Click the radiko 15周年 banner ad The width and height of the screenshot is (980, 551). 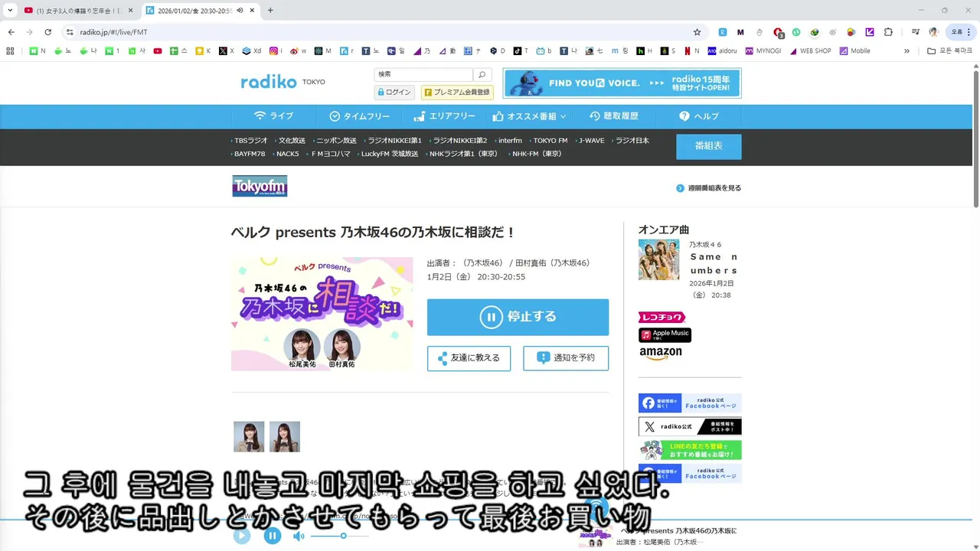[622, 83]
